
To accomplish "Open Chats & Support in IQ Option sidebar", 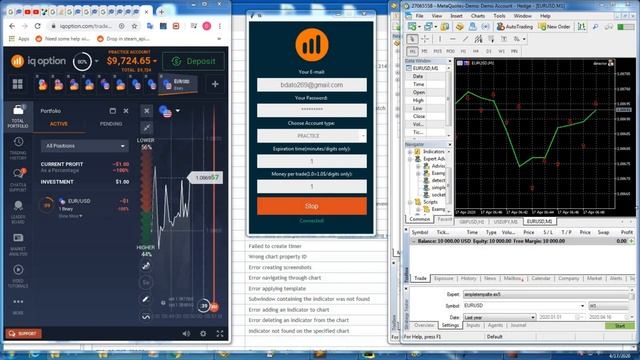I will (x=18, y=180).
